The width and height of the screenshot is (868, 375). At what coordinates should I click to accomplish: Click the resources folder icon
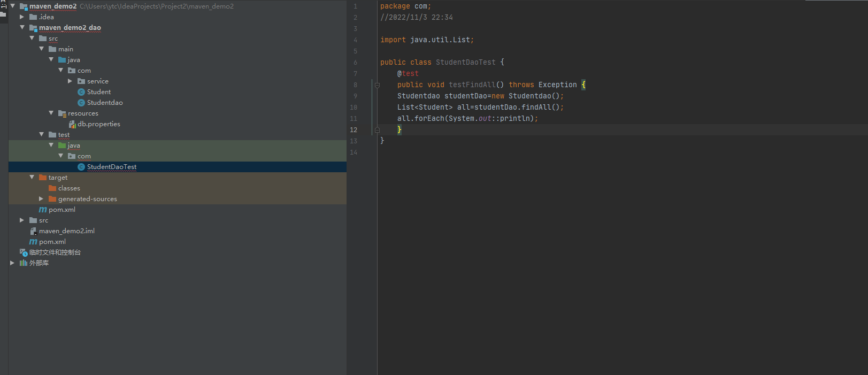pos(62,113)
